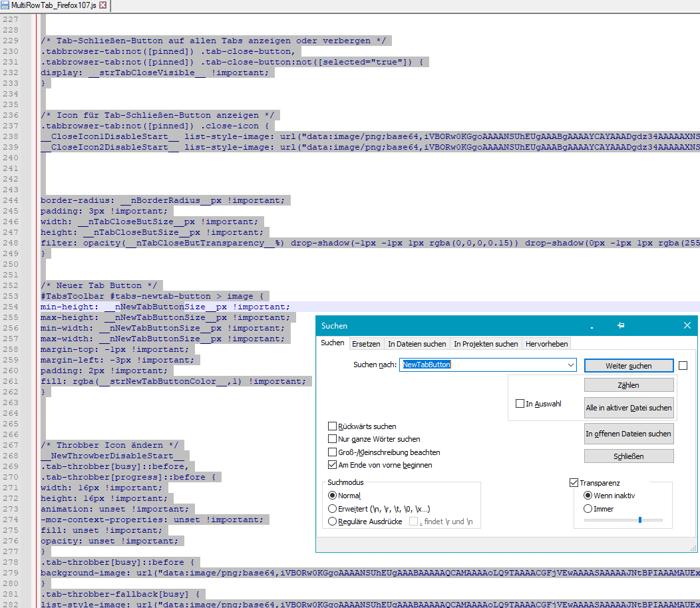700x608 pixels.
Task: Open the Suchen nach history dropdown
Action: (x=571, y=365)
